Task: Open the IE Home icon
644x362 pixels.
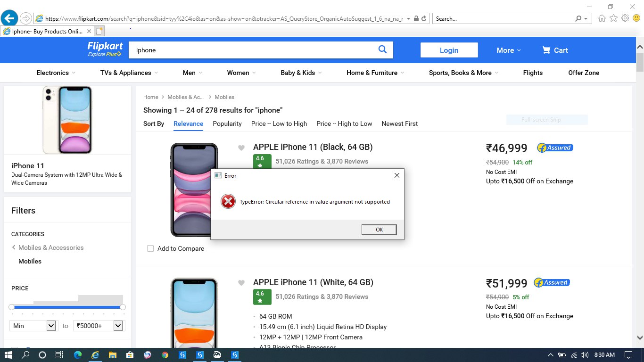Action: (602, 18)
